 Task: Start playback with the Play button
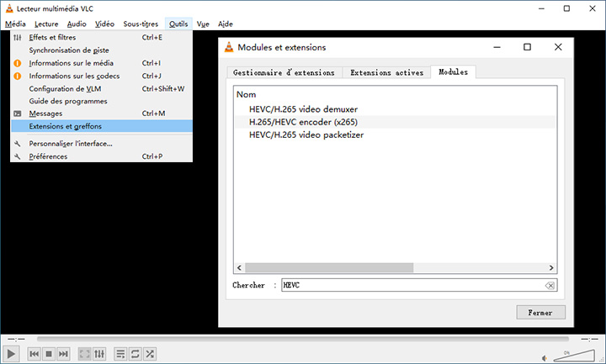coord(11,354)
